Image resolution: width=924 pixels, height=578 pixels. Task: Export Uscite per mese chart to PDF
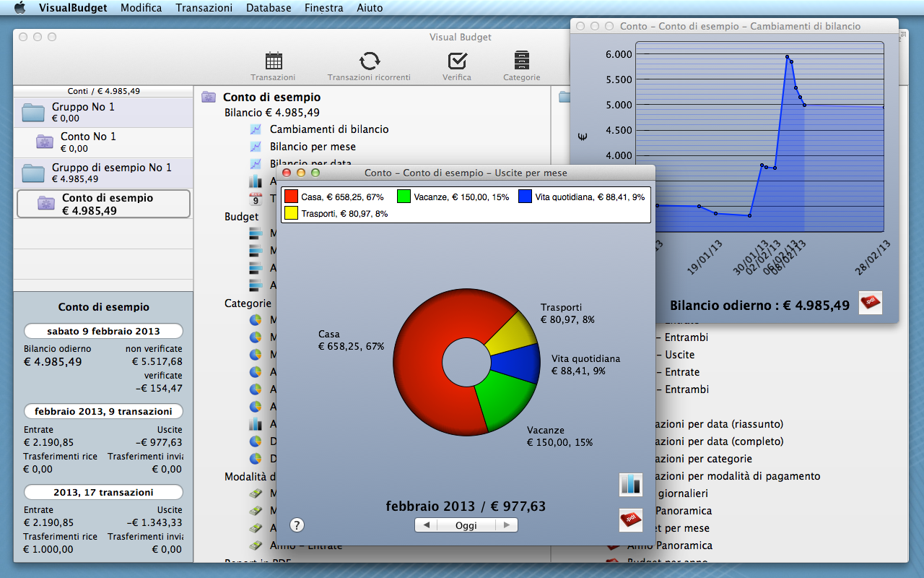pyautogui.click(x=631, y=520)
